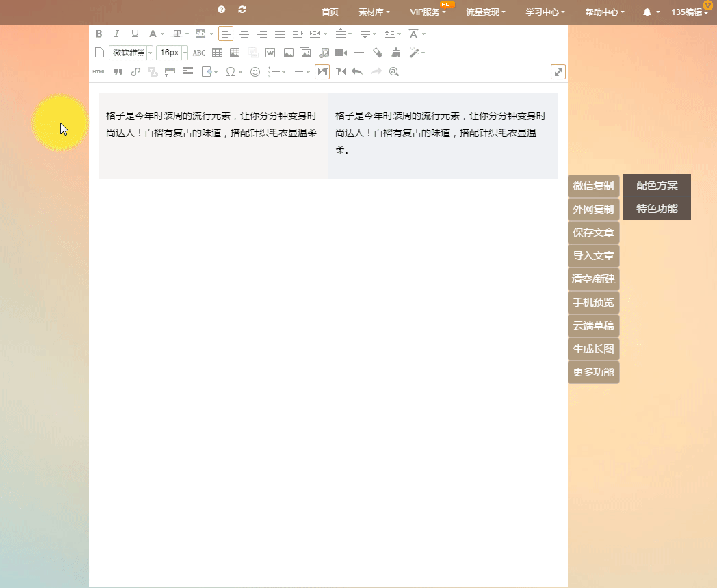
Task: Insert a table
Action: click(217, 53)
